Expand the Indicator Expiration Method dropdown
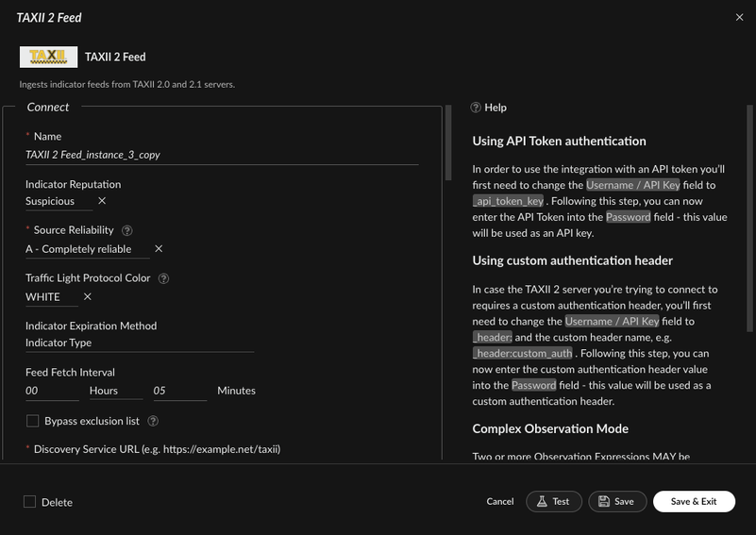 [139, 343]
